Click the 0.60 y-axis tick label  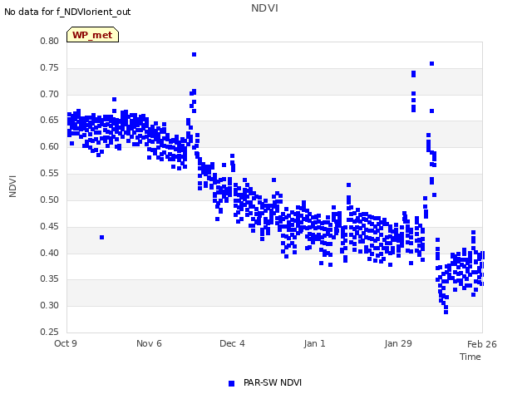pyautogui.click(x=50, y=146)
